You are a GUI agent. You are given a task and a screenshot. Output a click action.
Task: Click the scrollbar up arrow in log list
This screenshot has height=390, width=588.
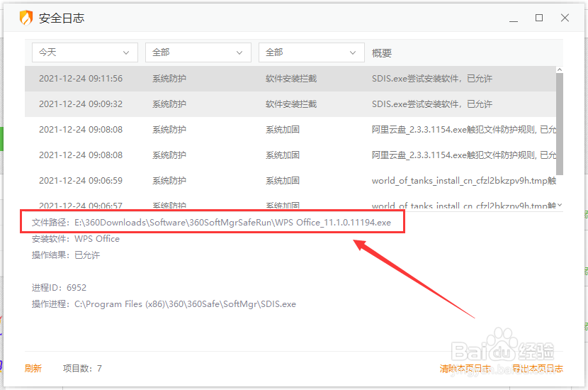coord(560,69)
